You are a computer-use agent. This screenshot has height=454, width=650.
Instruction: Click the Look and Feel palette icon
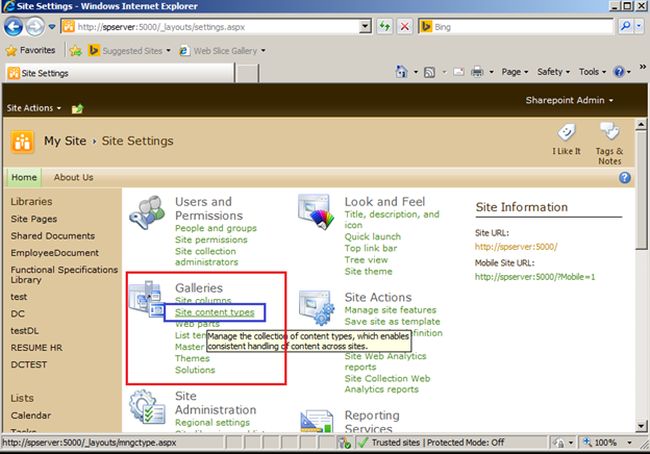(316, 212)
